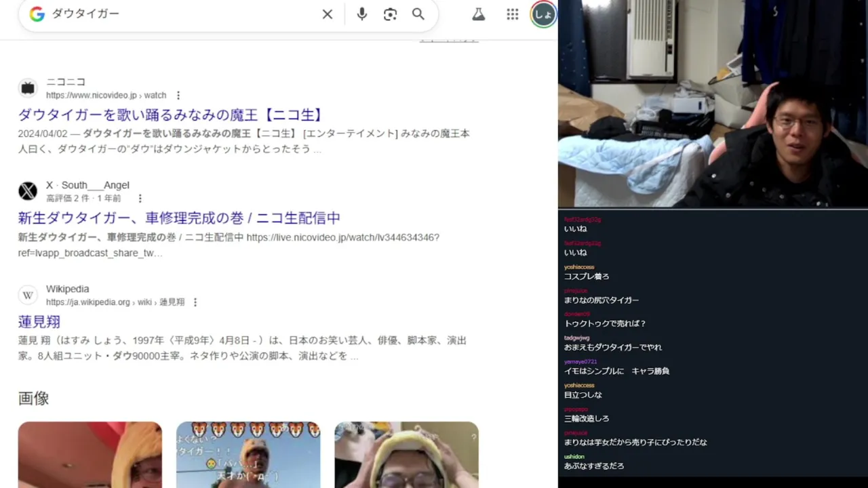Click chat comment コスプレ着ろ

(587, 277)
